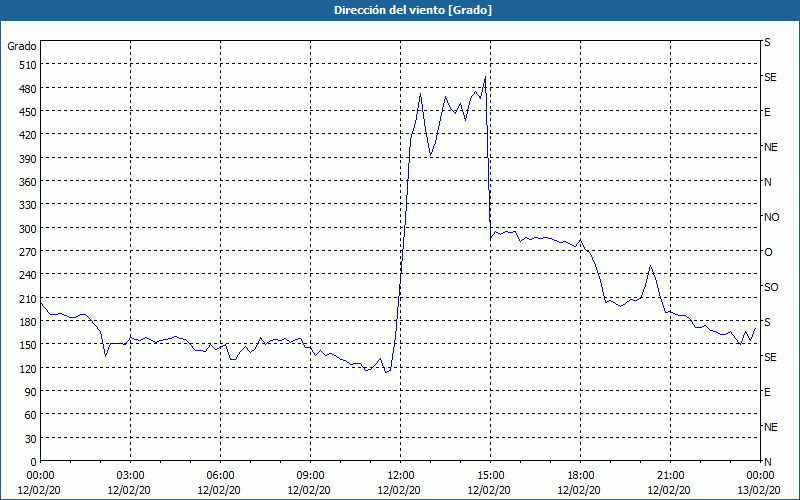Click the 150 degree axis label
Screen dimensions: 800x500
coord(28,345)
